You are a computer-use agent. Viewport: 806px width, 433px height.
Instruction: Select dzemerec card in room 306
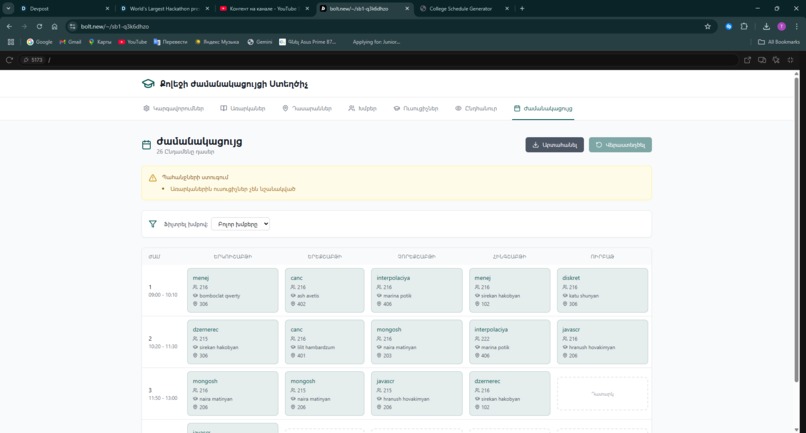[x=233, y=342]
